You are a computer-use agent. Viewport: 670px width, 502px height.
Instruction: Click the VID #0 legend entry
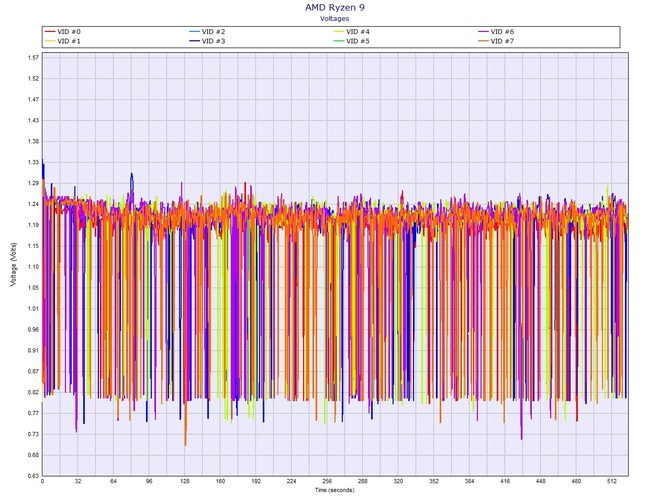pos(63,32)
